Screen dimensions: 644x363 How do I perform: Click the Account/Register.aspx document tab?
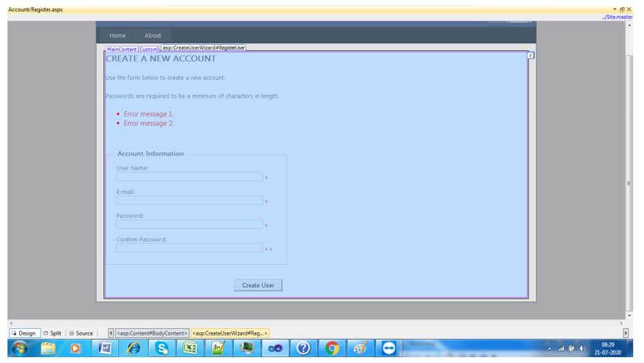pyautogui.click(x=35, y=9)
